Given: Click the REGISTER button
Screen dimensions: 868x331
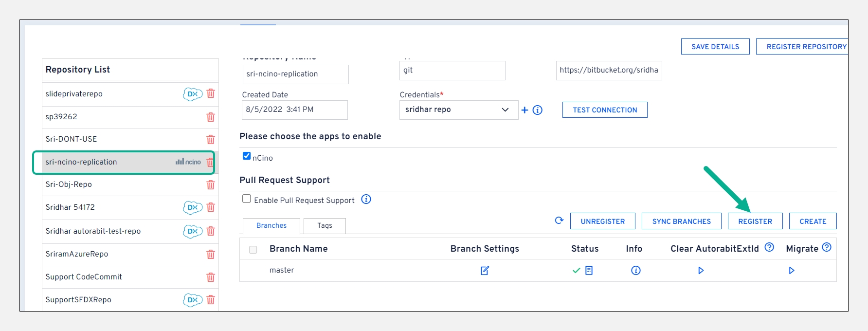Looking at the screenshot, I should pos(755,221).
